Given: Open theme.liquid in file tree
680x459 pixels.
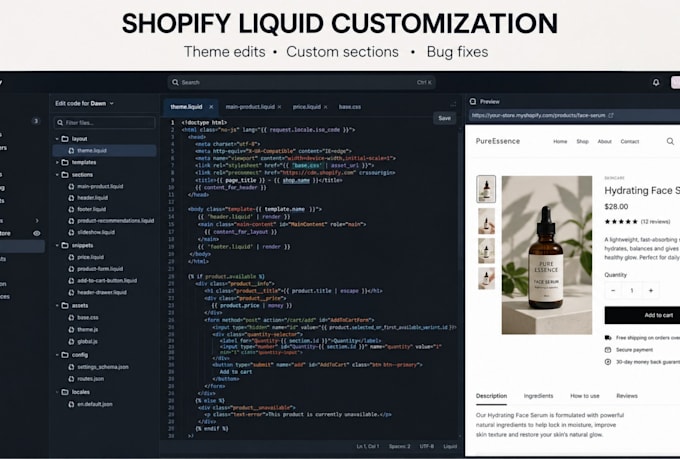Looking at the screenshot, I should point(105,151).
